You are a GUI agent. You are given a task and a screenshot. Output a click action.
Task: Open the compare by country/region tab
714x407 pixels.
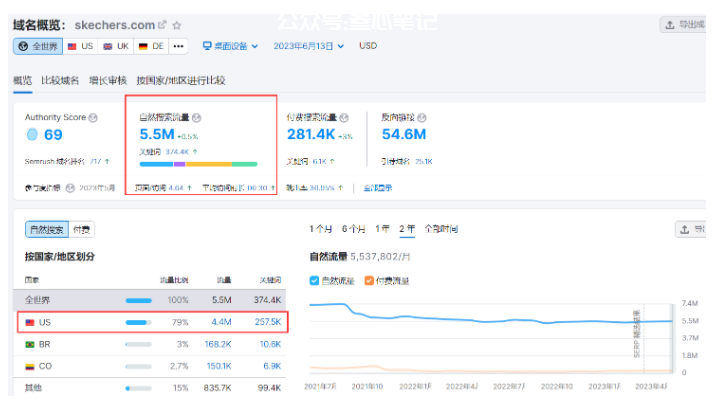181,81
